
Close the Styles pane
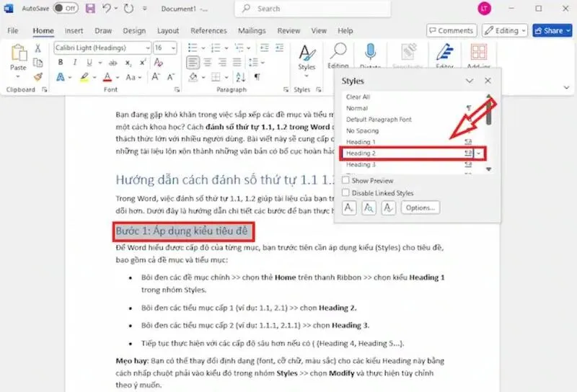[488, 81]
